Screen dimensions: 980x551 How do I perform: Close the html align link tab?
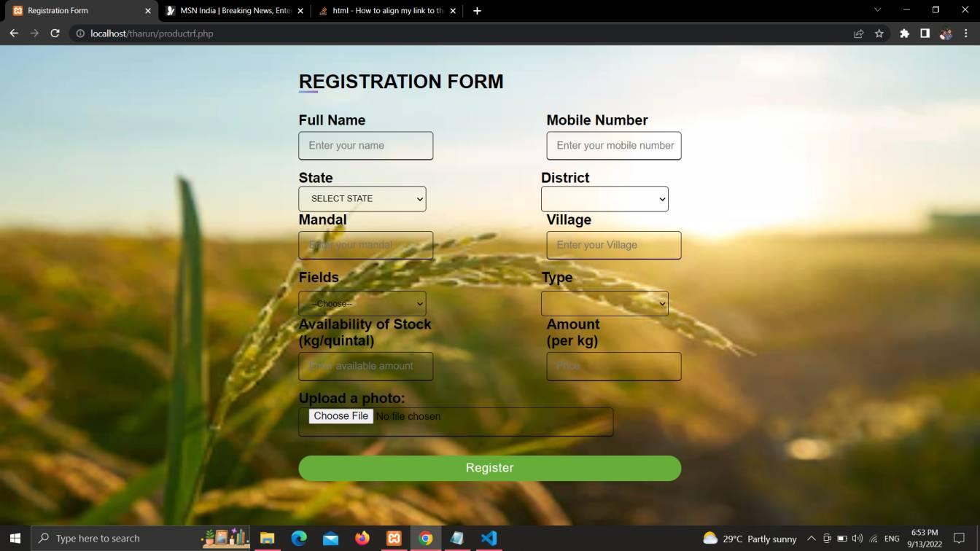(x=453, y=11)
